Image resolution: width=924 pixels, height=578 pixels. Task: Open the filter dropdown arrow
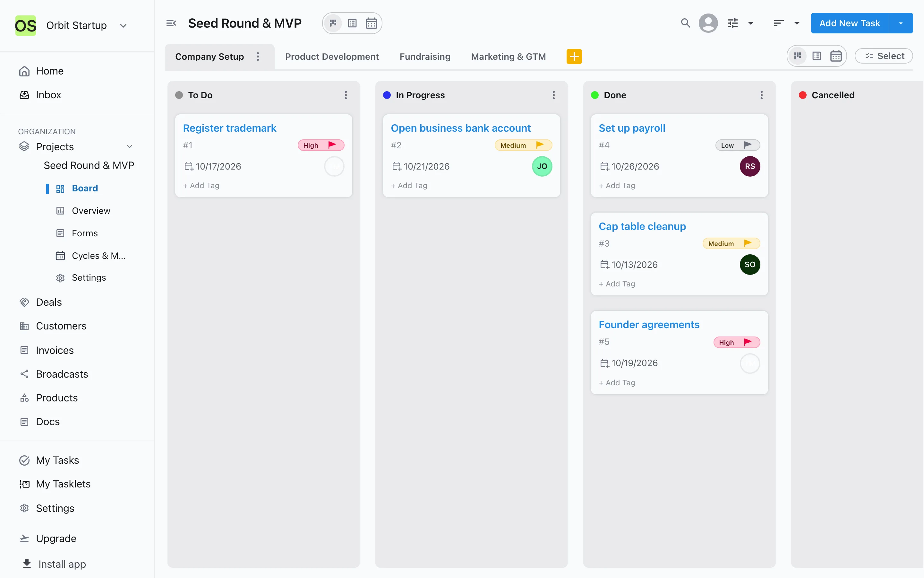point(751,23)
